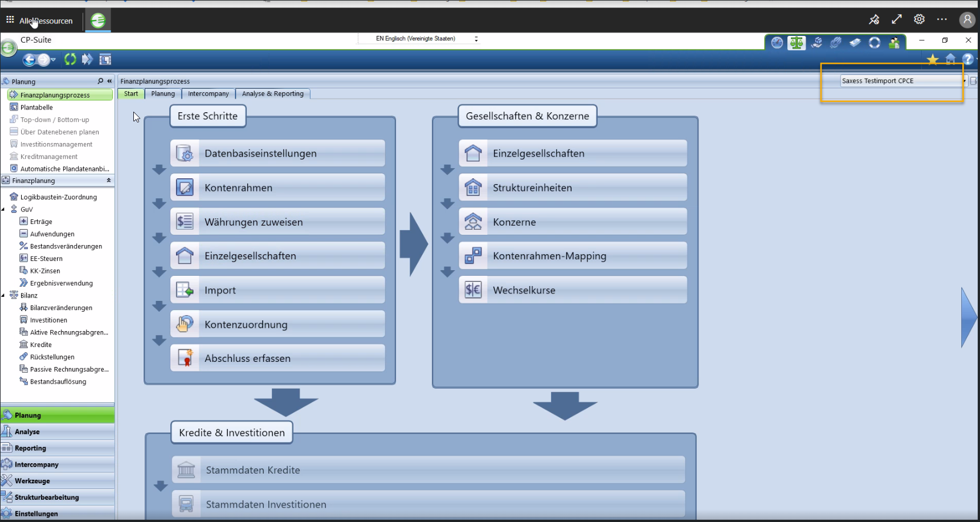Image resolution: width=980 pixels, height=522 pixels.
Task: Open the gauge dashboard module icon
Action: click(777, 43)
